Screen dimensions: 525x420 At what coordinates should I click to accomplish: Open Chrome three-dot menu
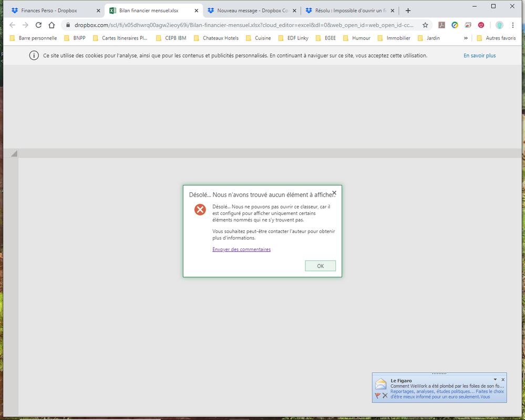pyautogui.click(x=513, y=25)
